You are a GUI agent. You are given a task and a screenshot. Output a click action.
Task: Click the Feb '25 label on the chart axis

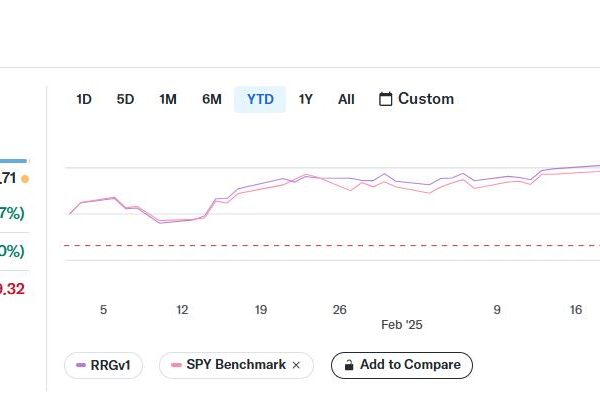(402, 325)
